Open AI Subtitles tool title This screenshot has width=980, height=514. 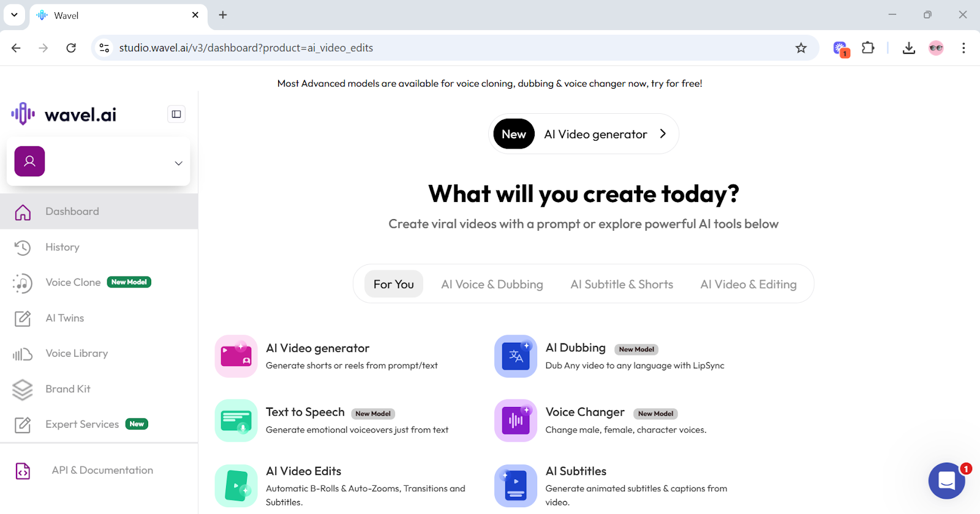576,471
